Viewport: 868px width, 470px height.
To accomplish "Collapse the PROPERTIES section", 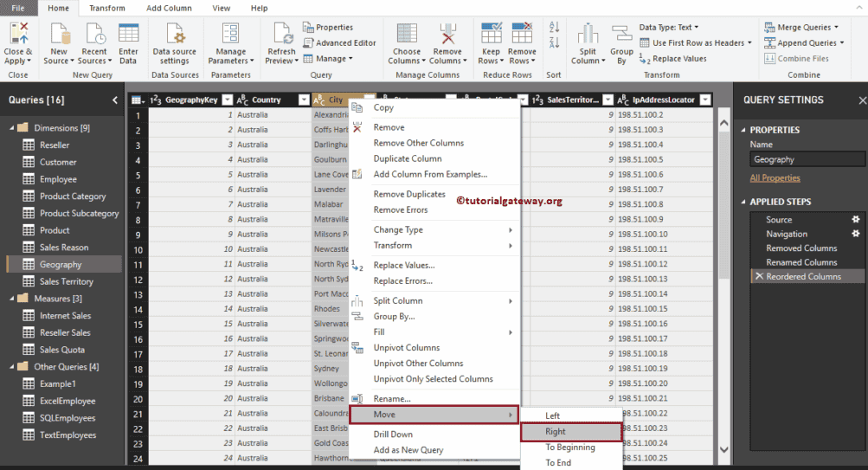I will tap(743, 130).
